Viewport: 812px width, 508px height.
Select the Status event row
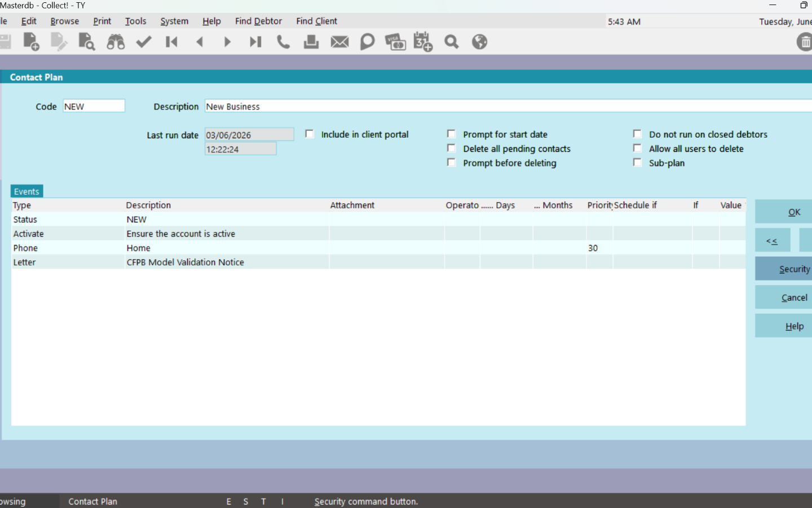pos(378,220)
